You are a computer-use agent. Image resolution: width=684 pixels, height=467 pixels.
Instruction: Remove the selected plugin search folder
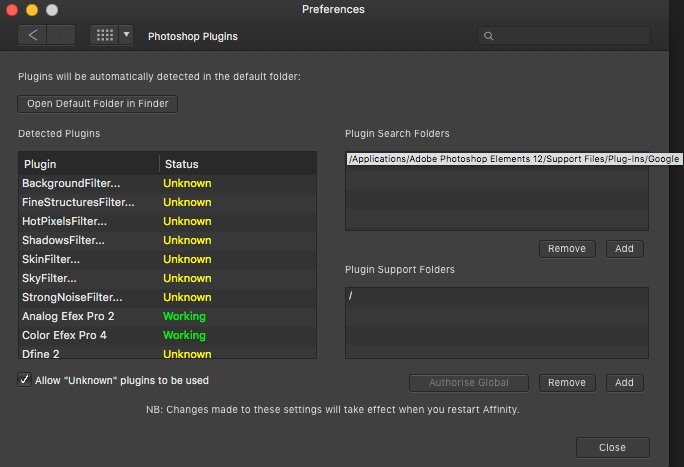(567, 248)
